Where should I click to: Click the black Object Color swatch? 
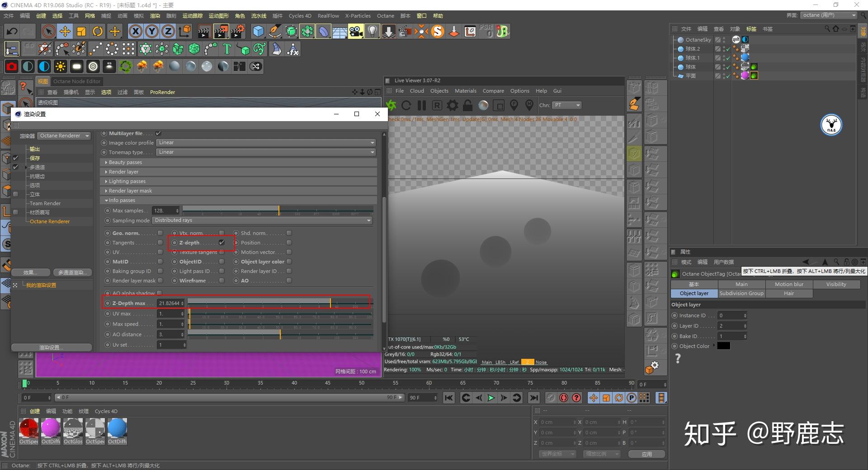(723, 346)
